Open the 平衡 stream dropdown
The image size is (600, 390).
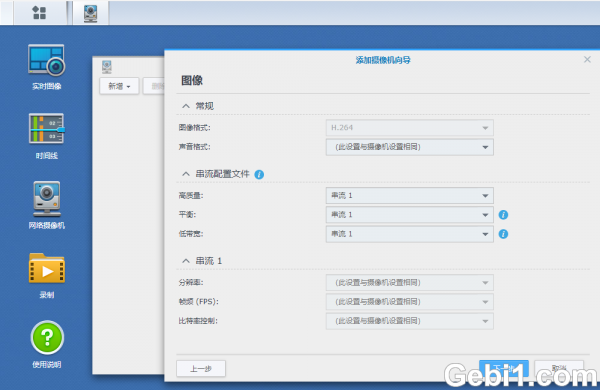click(x=409, y=215)
